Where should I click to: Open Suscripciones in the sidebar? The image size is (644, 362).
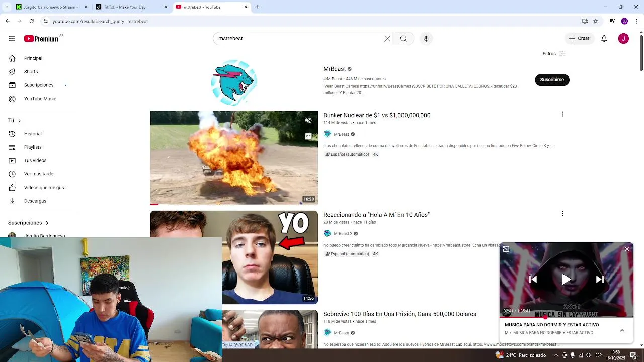pyautogui.click(x=38, y=85)
